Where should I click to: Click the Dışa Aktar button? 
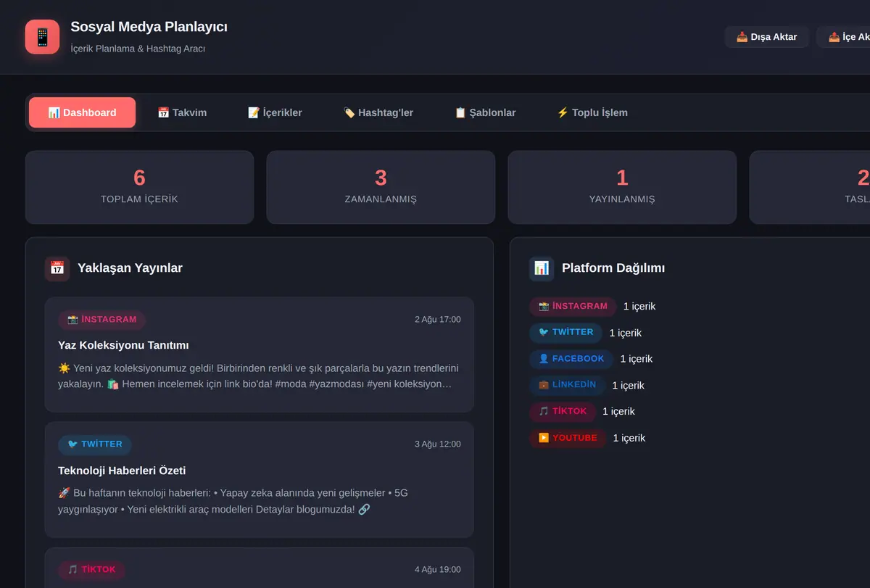(x=766, y=37)
